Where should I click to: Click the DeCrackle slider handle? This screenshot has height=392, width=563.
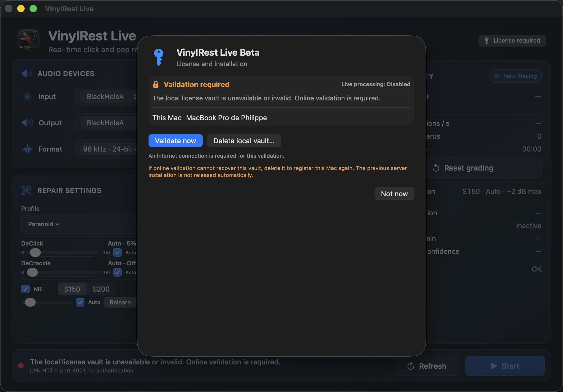point(32,272)
